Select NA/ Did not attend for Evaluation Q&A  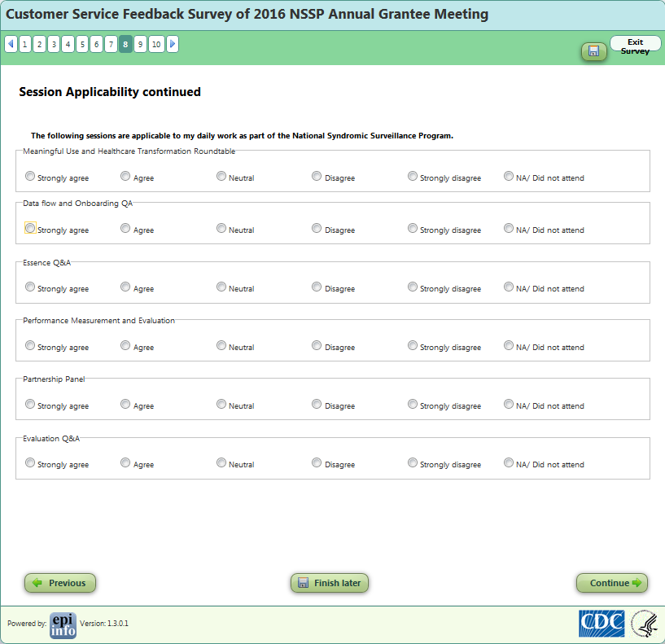509,462
